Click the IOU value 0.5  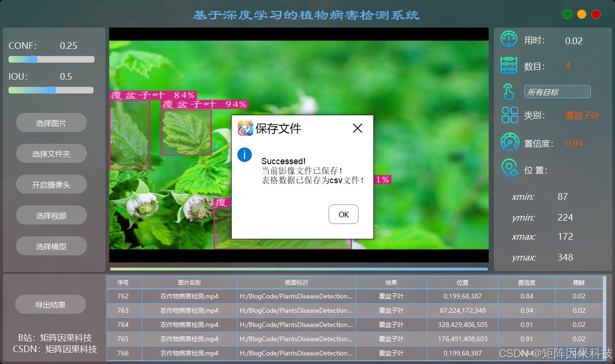(66, 76)
